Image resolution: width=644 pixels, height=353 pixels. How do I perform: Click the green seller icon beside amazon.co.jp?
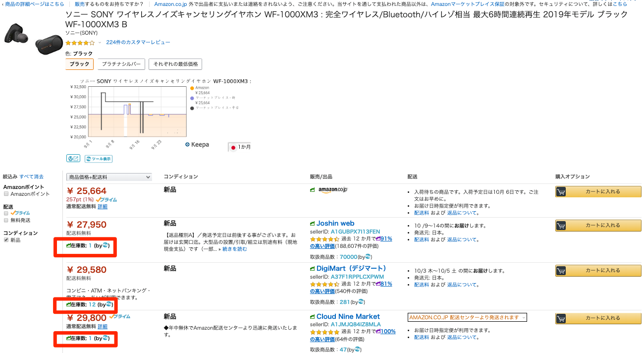[313, 190]
